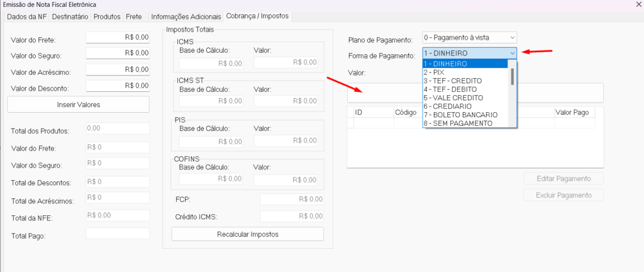Viewport: 644px width, 272px height.
Task: Pick SEM PAGAMENTO in the list
Action: [x=457, y=123]
